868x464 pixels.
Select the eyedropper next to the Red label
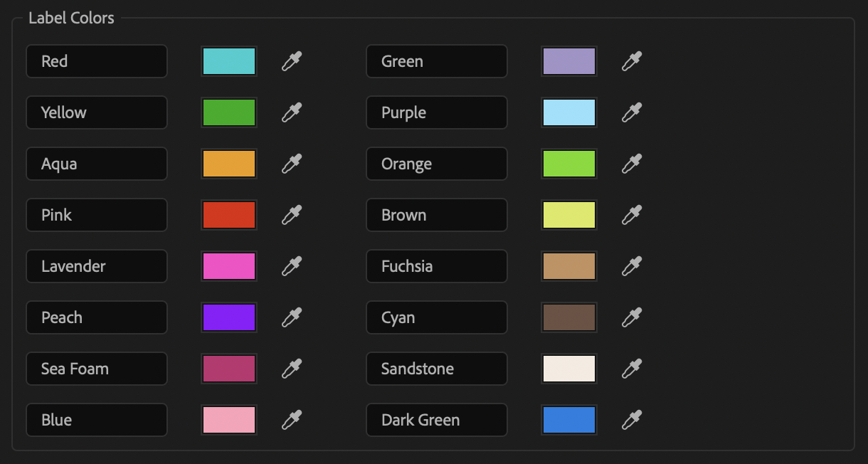point(291,61)
